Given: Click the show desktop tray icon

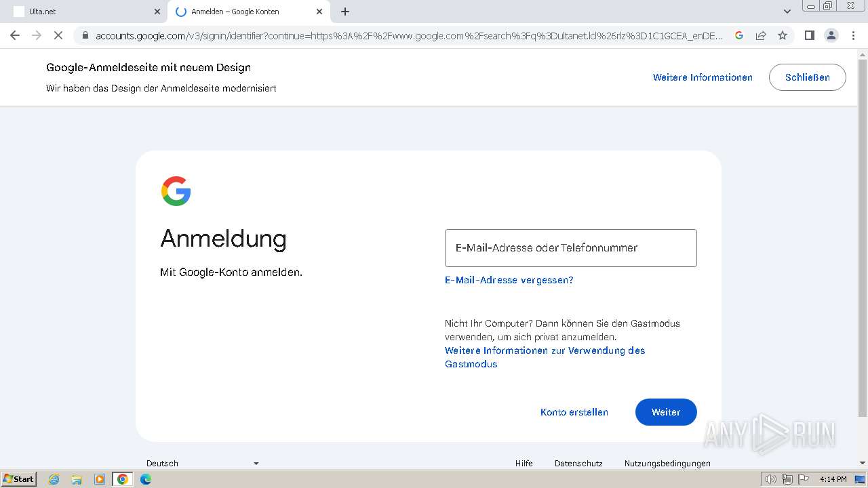Looking at the screenshot, I should pyautogui.click(x=860, y=479).
